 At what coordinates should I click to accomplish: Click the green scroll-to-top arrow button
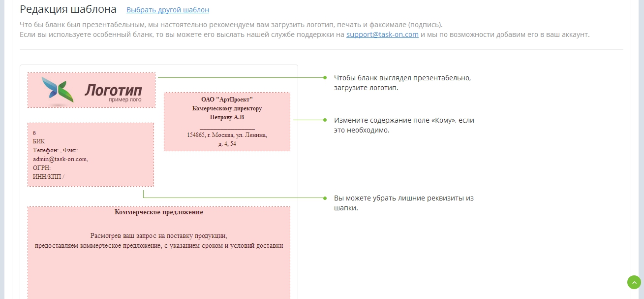point(634,282)
